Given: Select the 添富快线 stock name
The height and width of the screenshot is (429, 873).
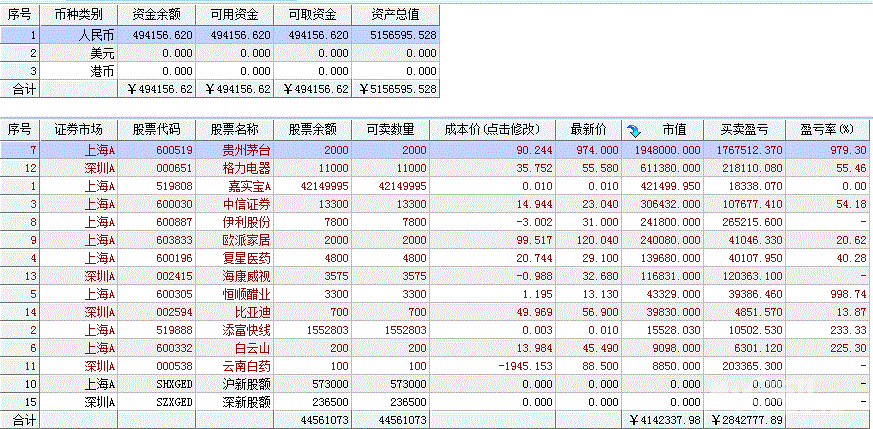Looking at the screenshot, I should click(x=246, y=330).
